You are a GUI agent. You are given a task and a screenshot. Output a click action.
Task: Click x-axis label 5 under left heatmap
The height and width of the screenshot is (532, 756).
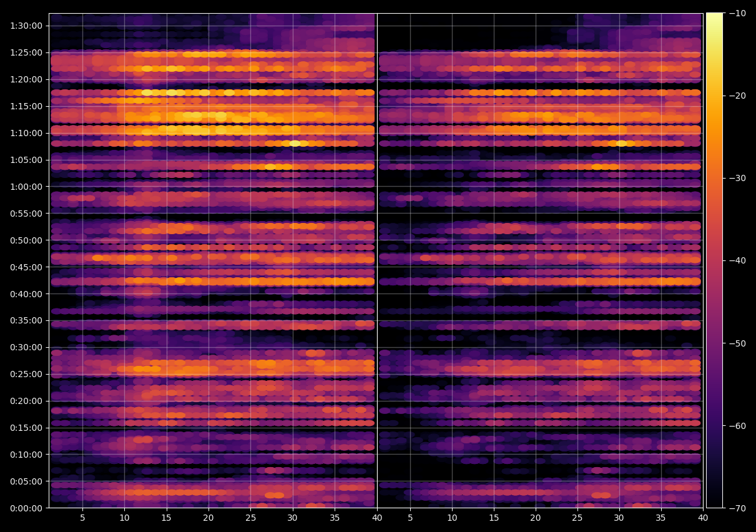82,518
